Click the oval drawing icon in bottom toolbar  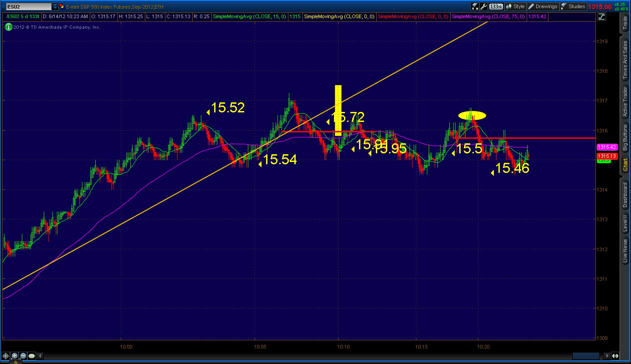point(31,356)
